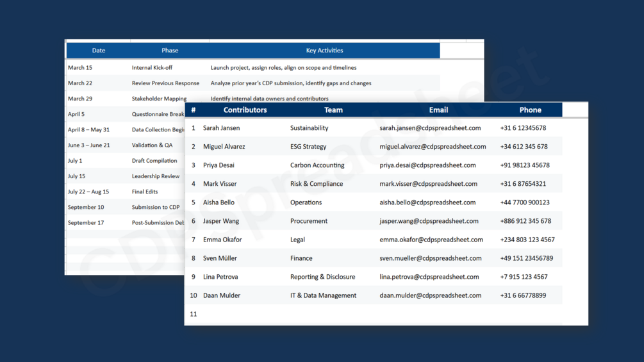Select the ESG Strategy team cell
This screenshot has height=362, width=644.
[x=308, y=147]
